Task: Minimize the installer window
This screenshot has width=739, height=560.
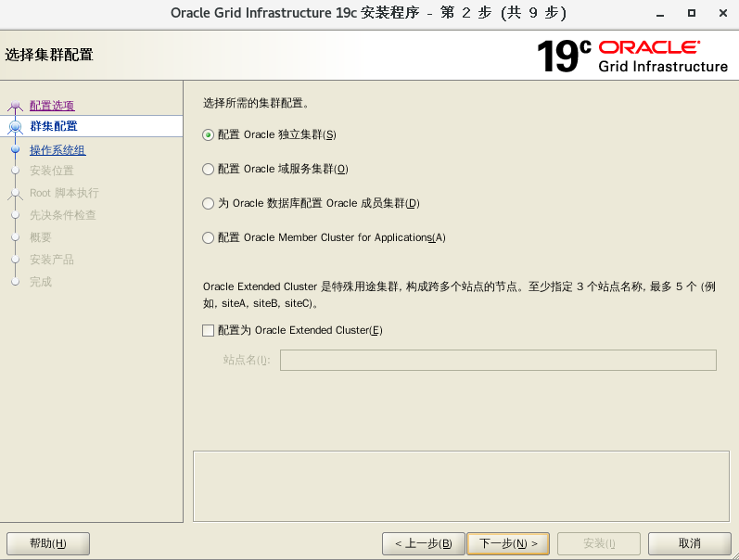Action: click(660, 14)
